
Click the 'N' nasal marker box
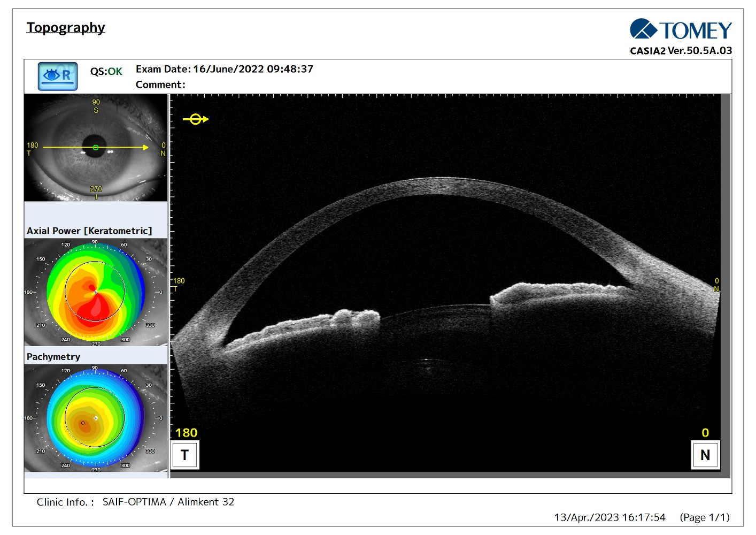point(705,455)
